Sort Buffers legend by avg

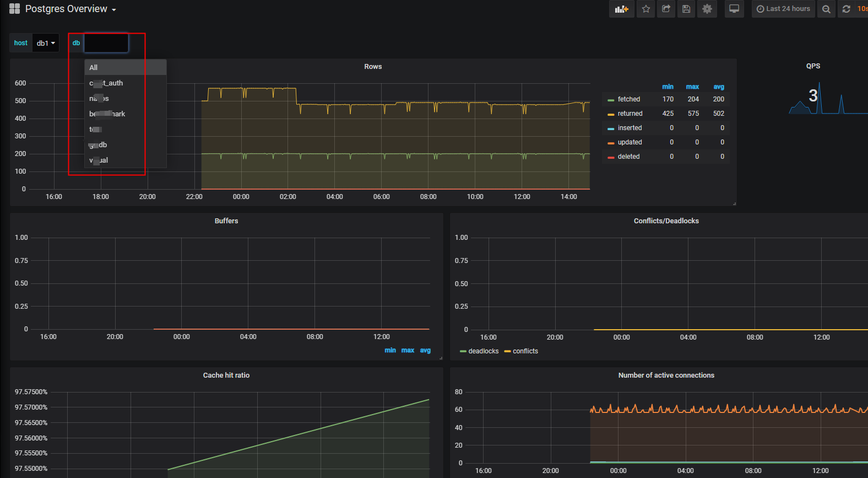click(x=425, y=350)
